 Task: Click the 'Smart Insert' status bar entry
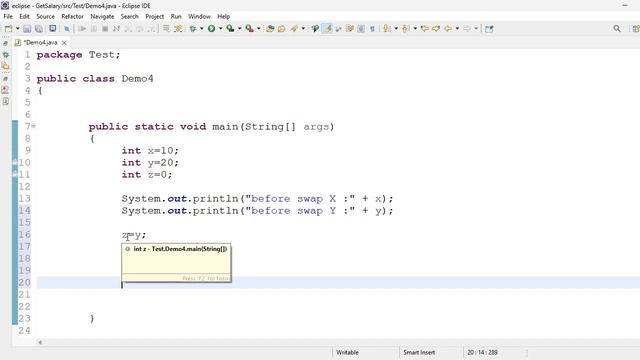point(419,352)
